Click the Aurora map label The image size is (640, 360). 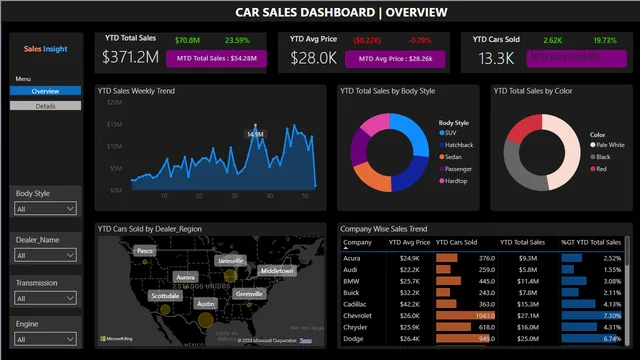click(185, 277)
